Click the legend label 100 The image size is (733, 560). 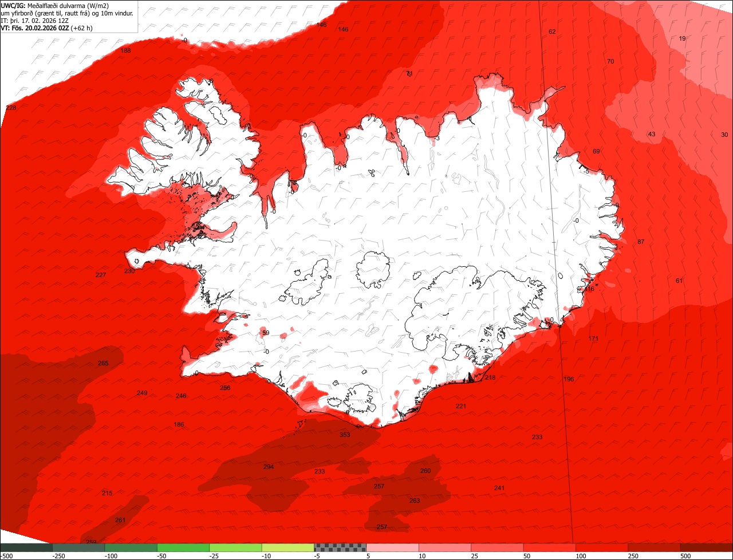(x=581, y=556)
